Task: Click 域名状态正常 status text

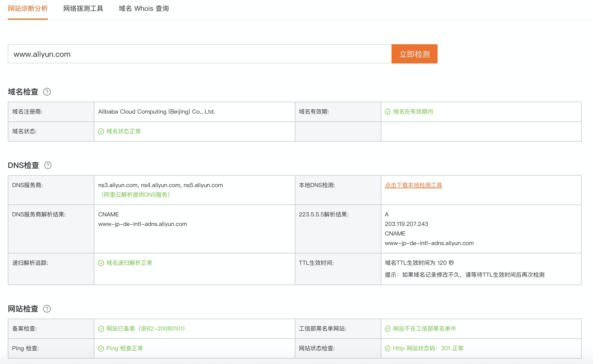Action: 123,131
